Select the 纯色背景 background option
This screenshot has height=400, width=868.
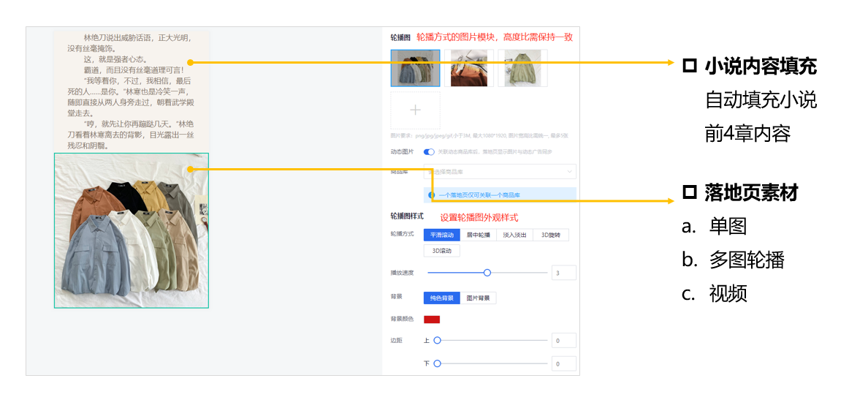coord(442,298)
